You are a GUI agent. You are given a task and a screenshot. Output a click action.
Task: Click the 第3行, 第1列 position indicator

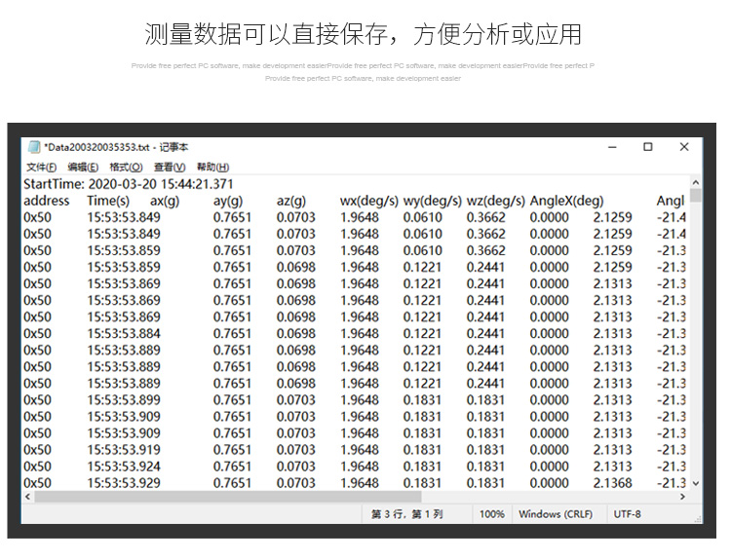click(406, 514)
